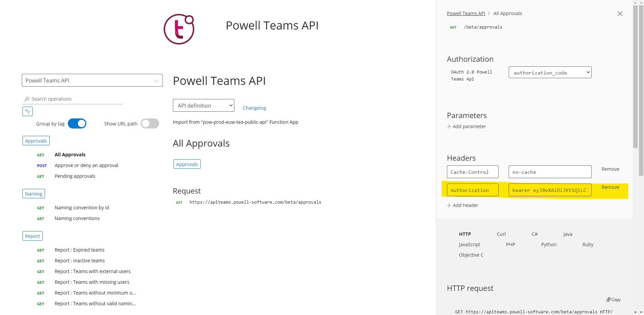Image resolution: width=644 pixels, height=315 pixels.
Task: Click the Report tag in sidebar
Action: 33,236
